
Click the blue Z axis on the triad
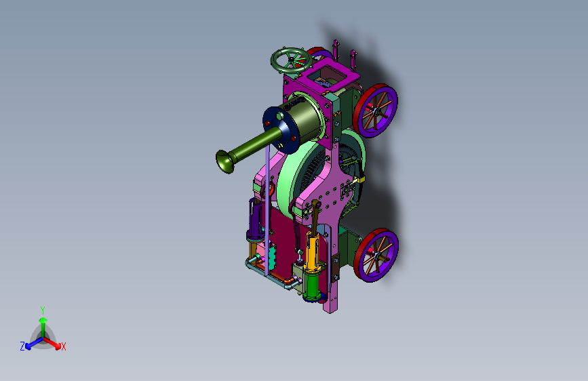click(x=31, y=344)
